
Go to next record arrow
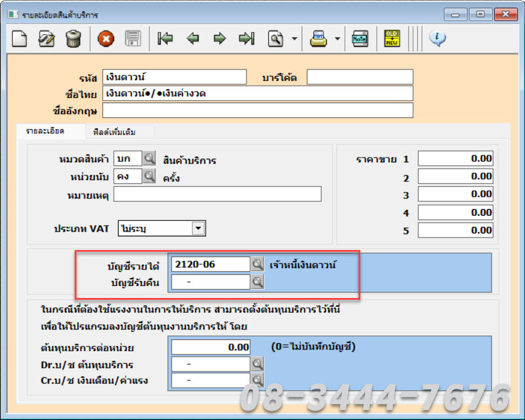point(220,39)
